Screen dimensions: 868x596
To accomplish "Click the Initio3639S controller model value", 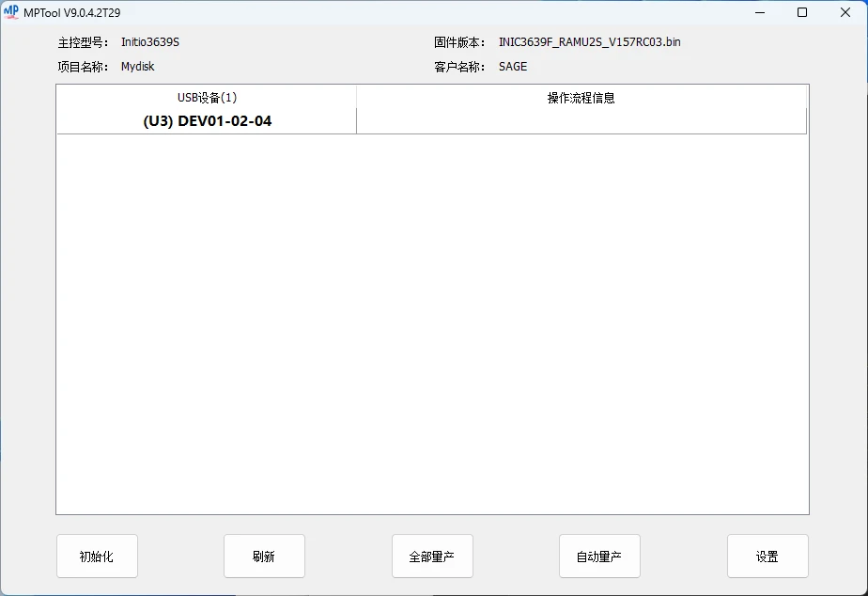I will tap(150, 42).
